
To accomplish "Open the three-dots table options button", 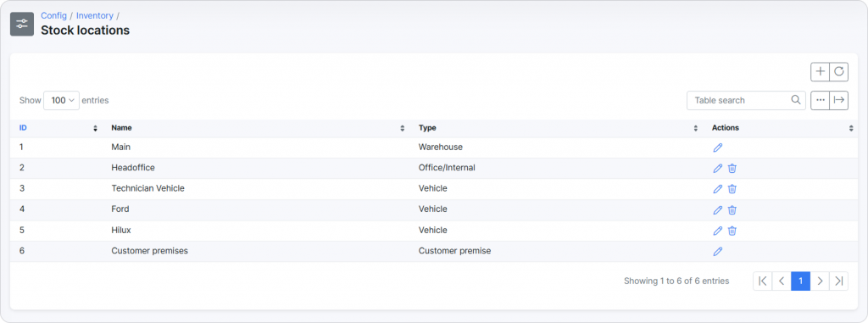I will click(x=820, y=100).
